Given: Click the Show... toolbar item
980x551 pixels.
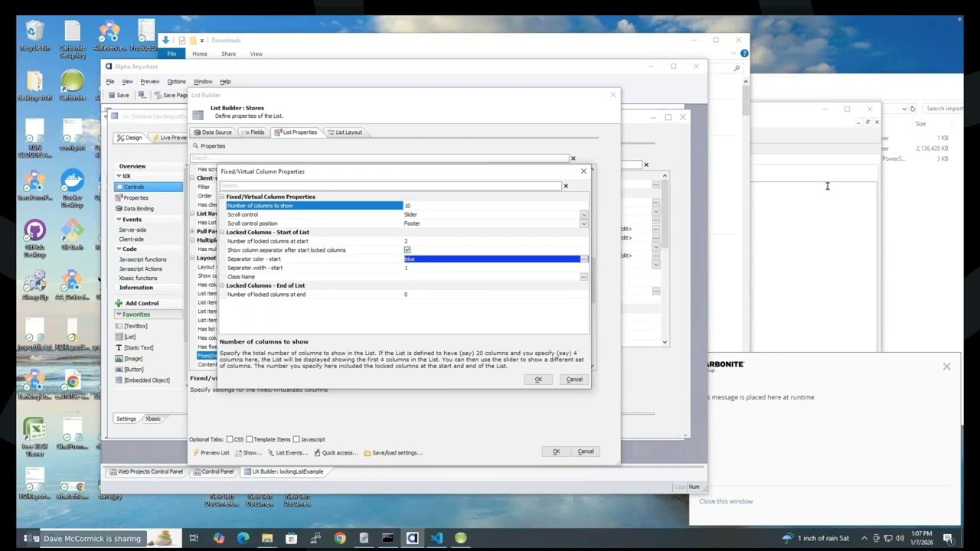Looking at the screenshot, I should pos(248,452).
